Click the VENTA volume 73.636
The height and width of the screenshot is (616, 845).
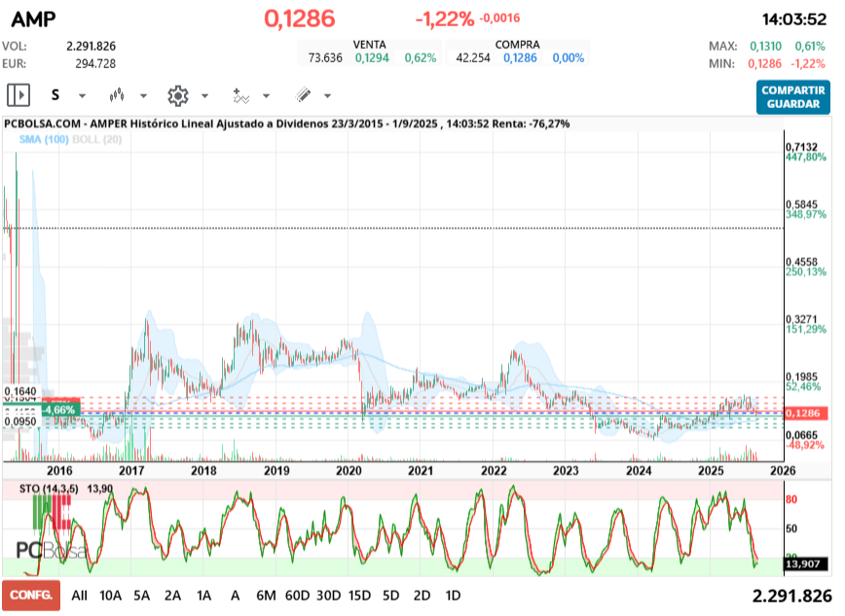point(325,57)
